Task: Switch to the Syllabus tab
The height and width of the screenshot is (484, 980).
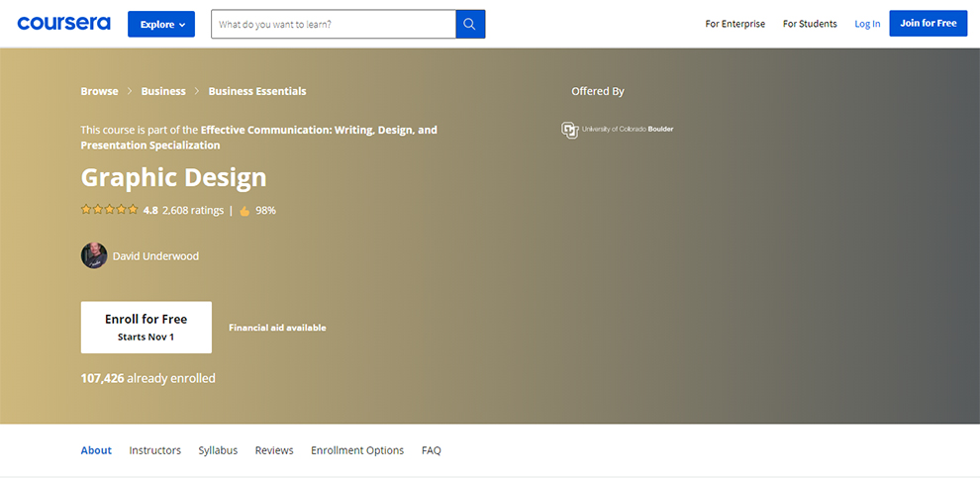Action: 218,450
